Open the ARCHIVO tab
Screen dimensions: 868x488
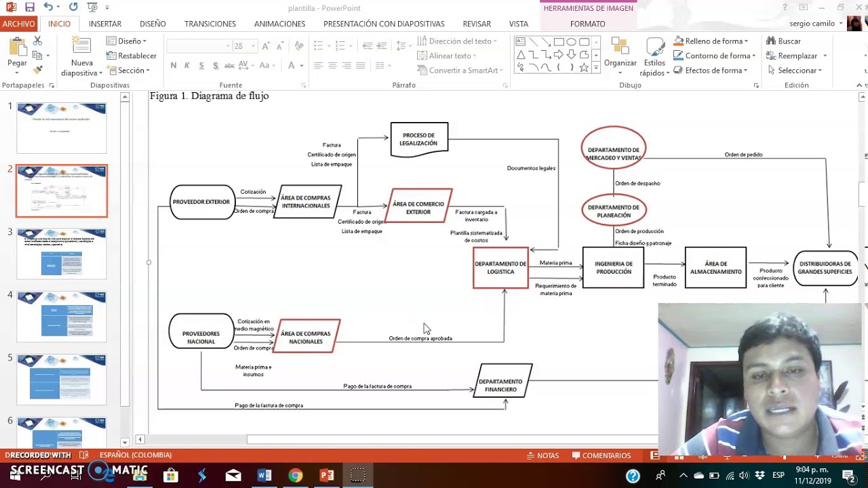click(19, 24)
